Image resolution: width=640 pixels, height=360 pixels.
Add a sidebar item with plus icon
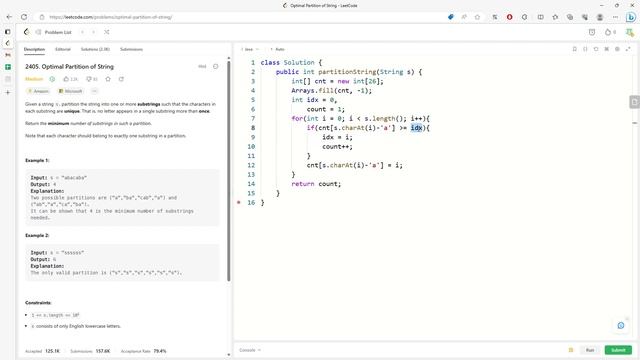click(8, 93)
